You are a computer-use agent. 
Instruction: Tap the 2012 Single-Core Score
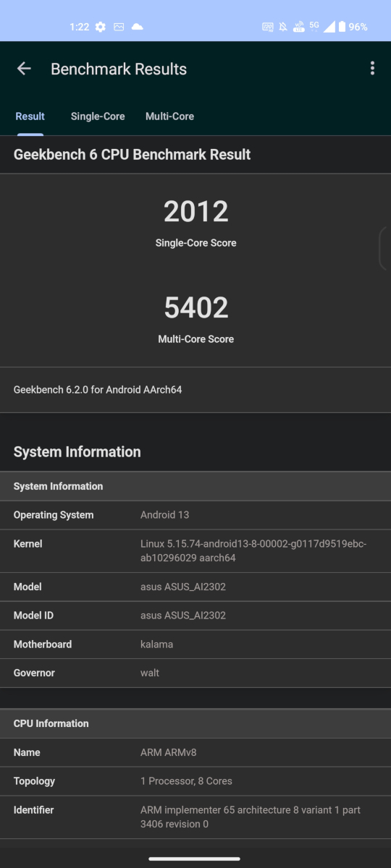tap(195, 211)
